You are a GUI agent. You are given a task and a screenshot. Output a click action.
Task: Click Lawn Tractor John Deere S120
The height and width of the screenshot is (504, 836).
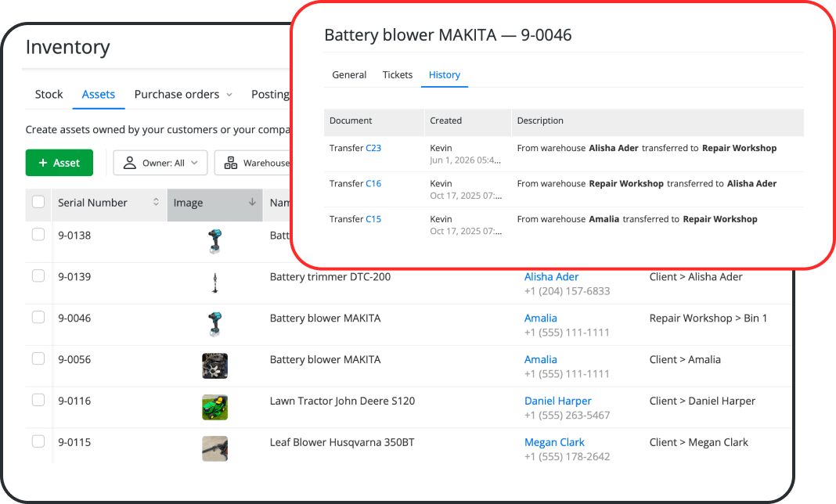click(342, 401)
